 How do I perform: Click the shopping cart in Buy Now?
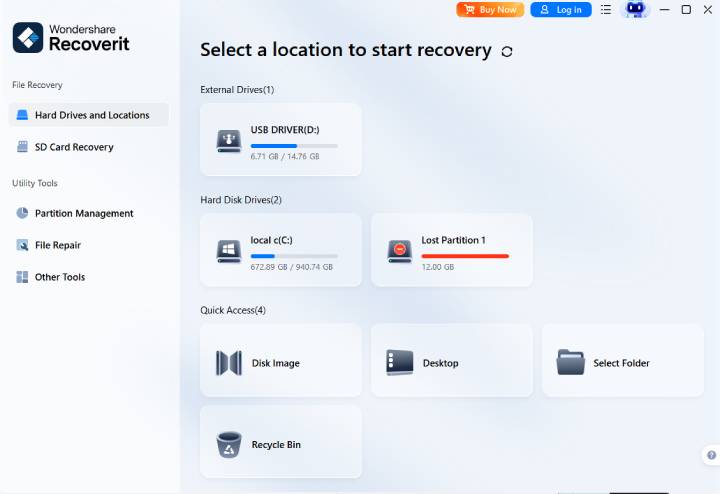469,9
